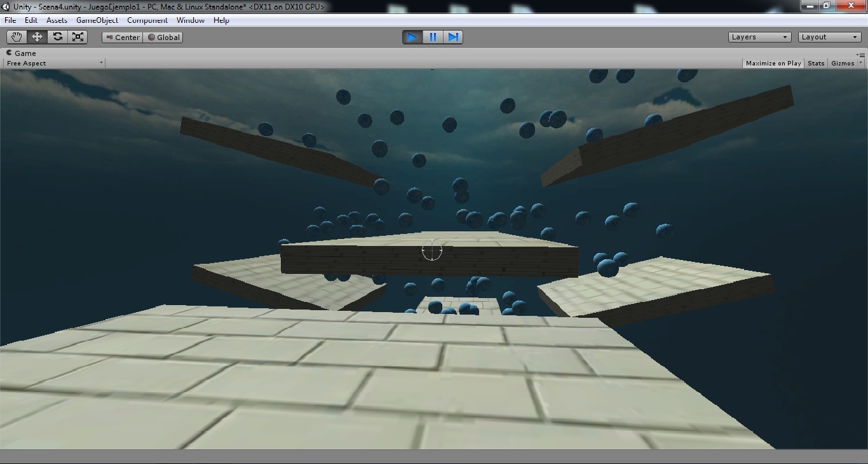Viewport: 868px width, 464px height.
Task: Click the Gizmos button
Action: click(843, 63)
